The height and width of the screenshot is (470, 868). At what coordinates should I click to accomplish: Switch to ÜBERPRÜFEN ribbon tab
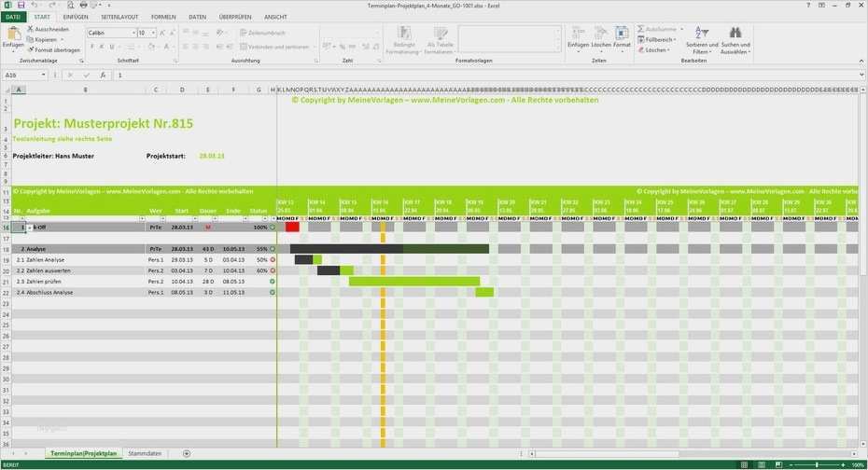tap(235, 17)
